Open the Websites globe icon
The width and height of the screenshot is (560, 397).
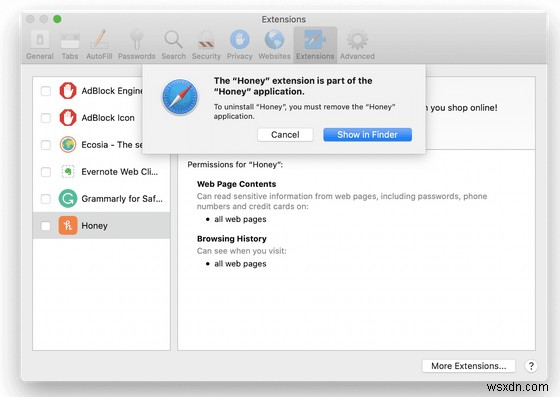point(274,39)
